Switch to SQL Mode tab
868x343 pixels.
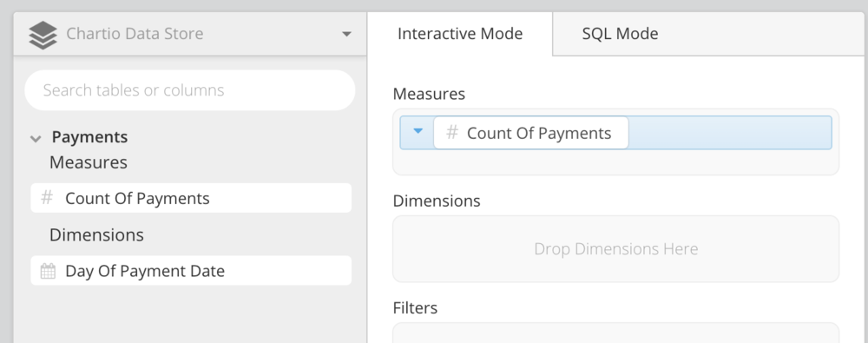point(620,34)
